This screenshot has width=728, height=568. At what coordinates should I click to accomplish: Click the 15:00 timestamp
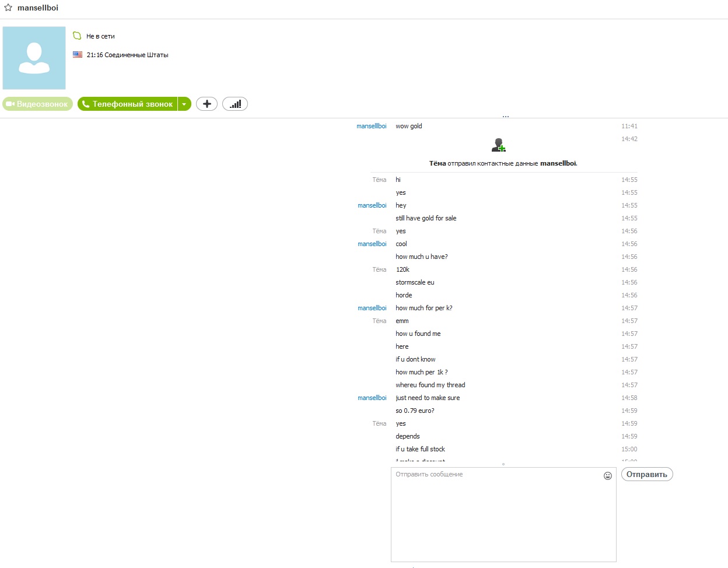tap(629, 449)
